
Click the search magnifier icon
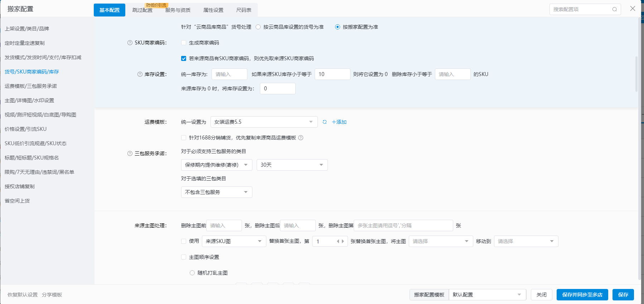pyautogui.click(x=614, y=9)
